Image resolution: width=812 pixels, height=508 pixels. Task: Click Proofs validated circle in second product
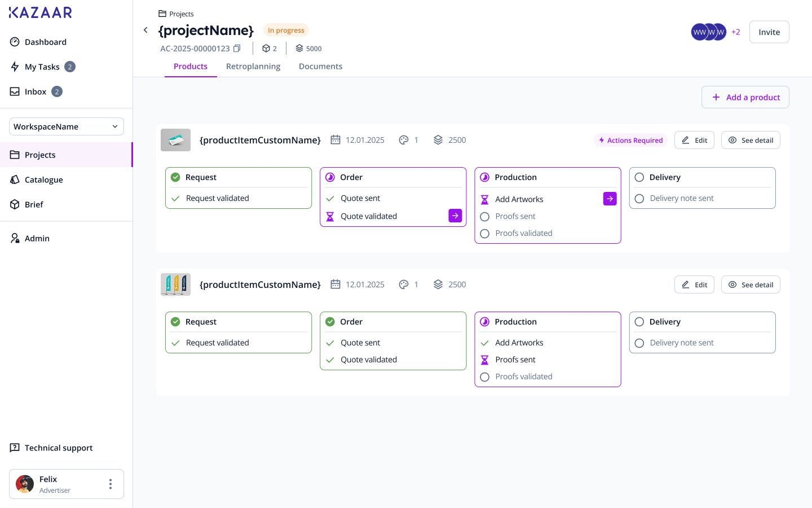[484, 377]
